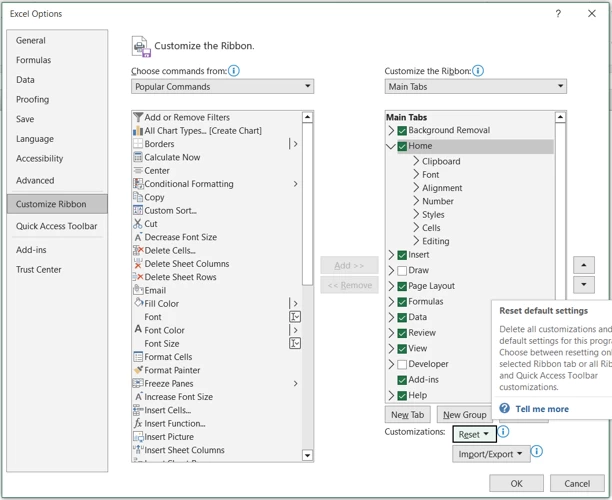The height and width of the screenshot is (500, 612).
Task: Click the Move Up arrow button
Action: [x=584, y=265]
